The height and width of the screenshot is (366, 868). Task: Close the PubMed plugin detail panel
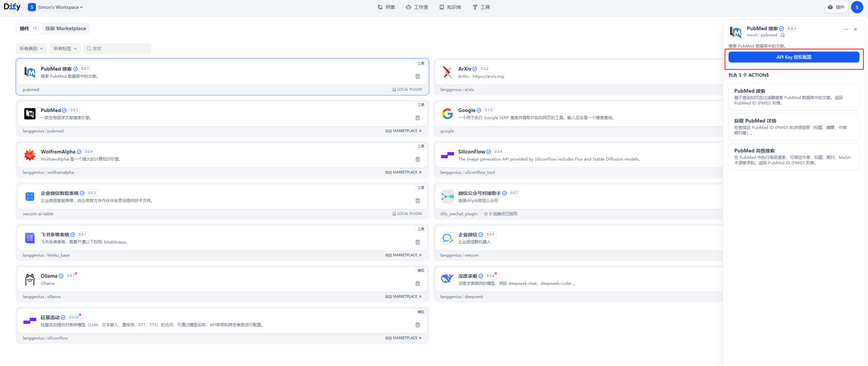(855, 29)
